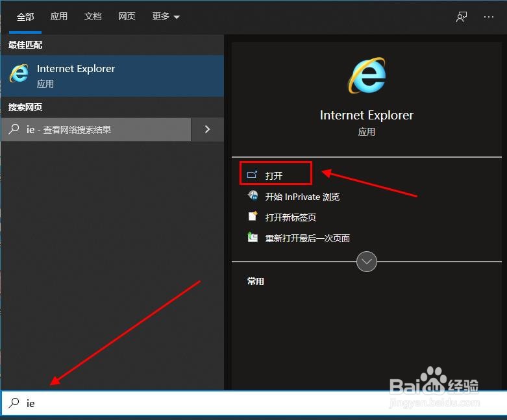
Task: Click the 最佳匹配 section header
Action: 25,45
